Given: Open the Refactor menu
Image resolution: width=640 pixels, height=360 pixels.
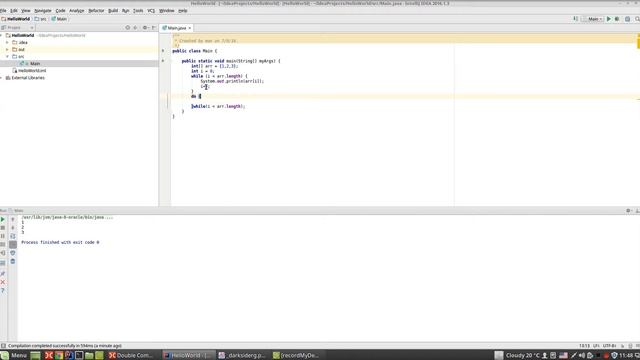Looking at the screenshot, I should (96, 11).
